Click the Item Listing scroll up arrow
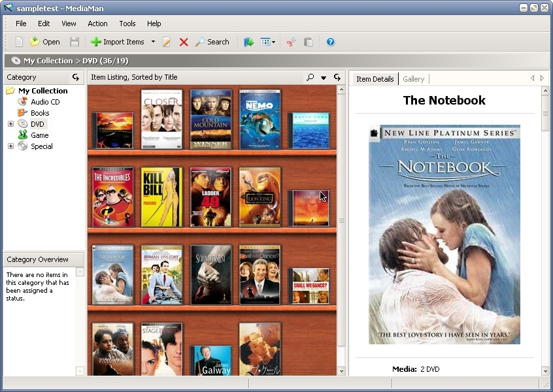 coord(341,90)
